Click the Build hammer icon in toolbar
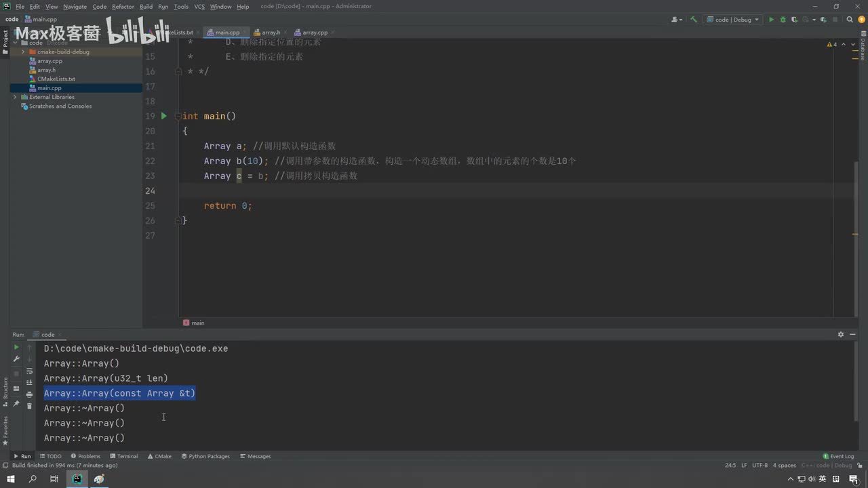Screen dimensions: 868x488 pyautogui.click(x=693, y=20)
